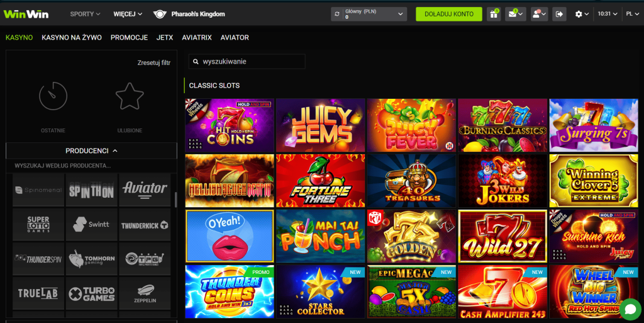Screen dimensions: 644x323
Task: Open the Główny (PLN) account dropdown
Action: [x=369, y=14]
